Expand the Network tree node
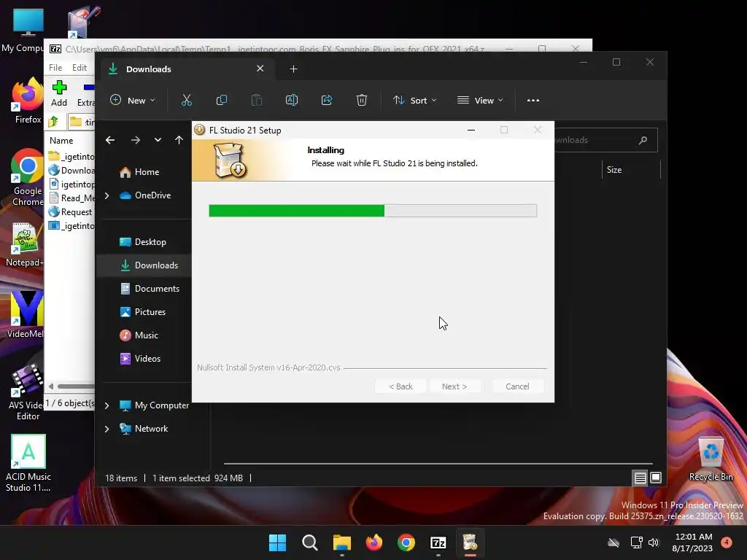The height and width of the screenshot is (560, 747). (107, 429)
